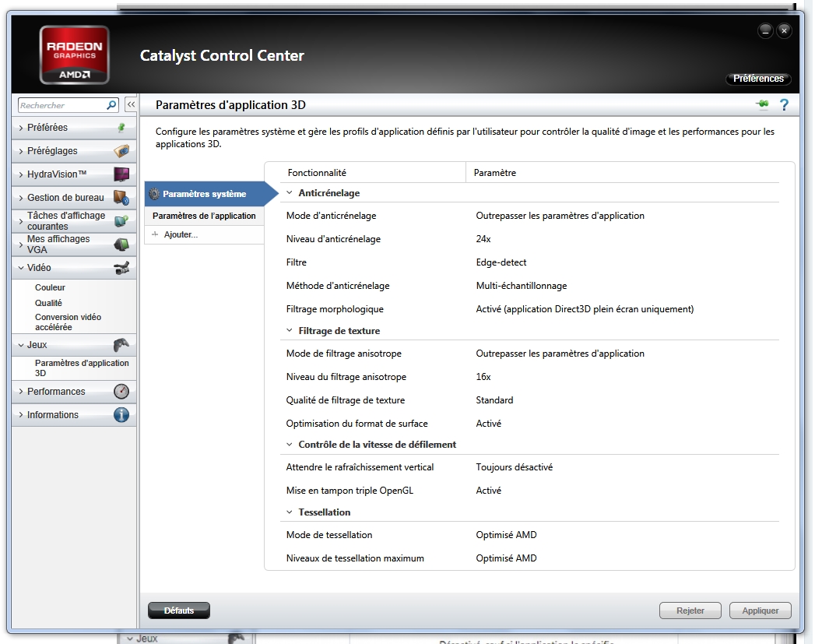Screen dimensions: 815x644
Task: Change the 24x anticrénelage level
Action: 483,239
